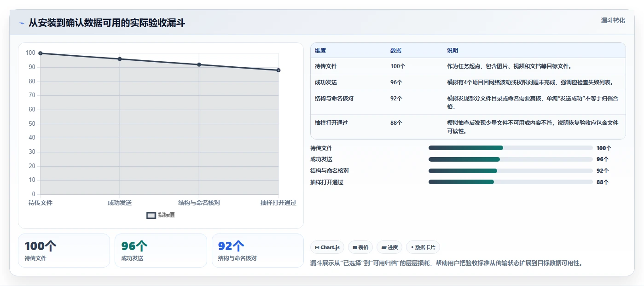This screenshot has height=286, width=644.
Task: Click the x-axis label 抽样打开通过
Action: 278,203
